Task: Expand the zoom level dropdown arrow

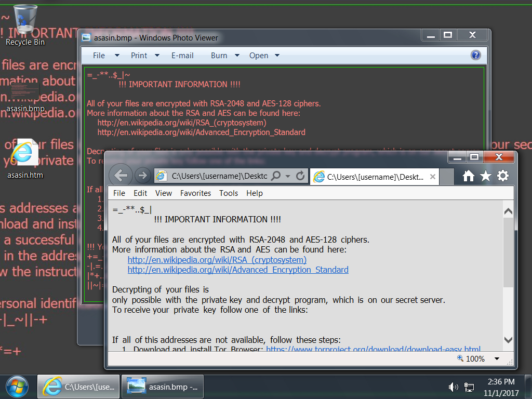Action: tap(497, 358)
